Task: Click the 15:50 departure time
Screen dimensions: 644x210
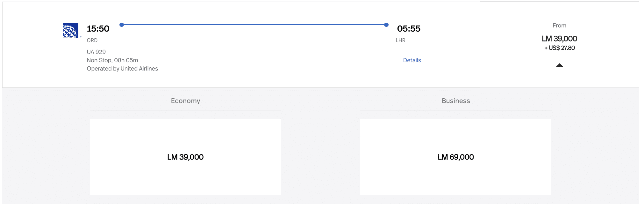Action: tap(98, 29)
